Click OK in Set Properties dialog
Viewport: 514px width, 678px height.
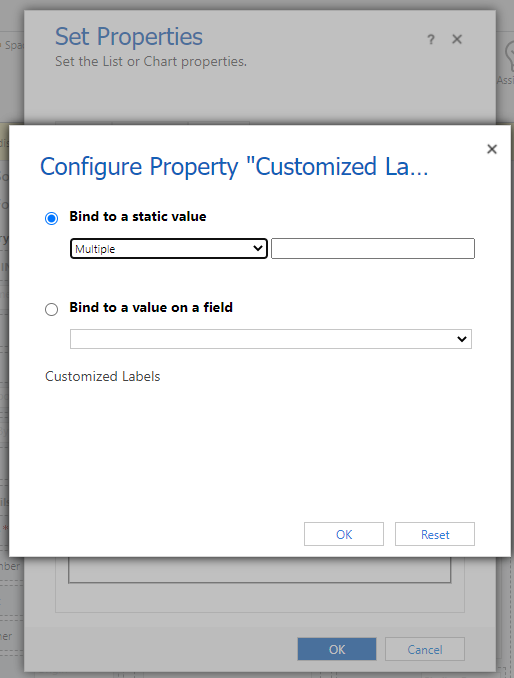[337, 649]
